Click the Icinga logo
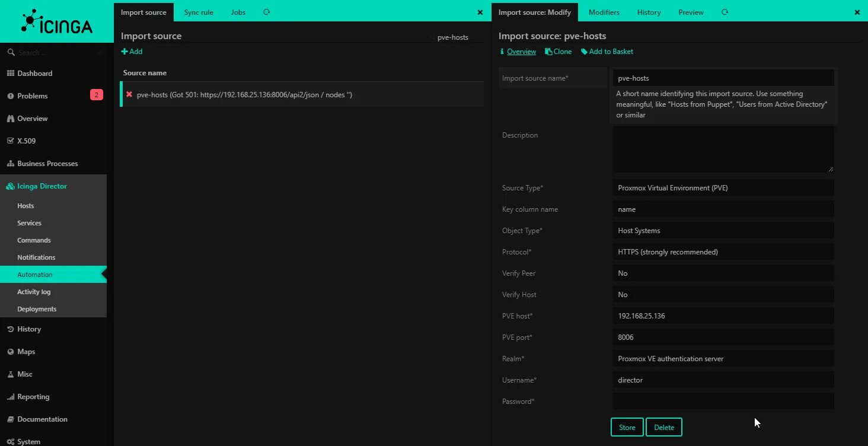 point(57,21)
